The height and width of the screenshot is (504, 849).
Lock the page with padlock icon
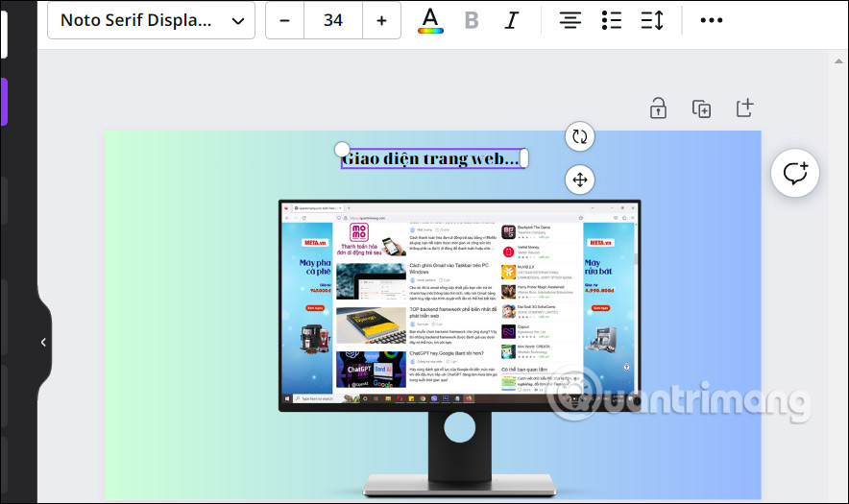659,108
